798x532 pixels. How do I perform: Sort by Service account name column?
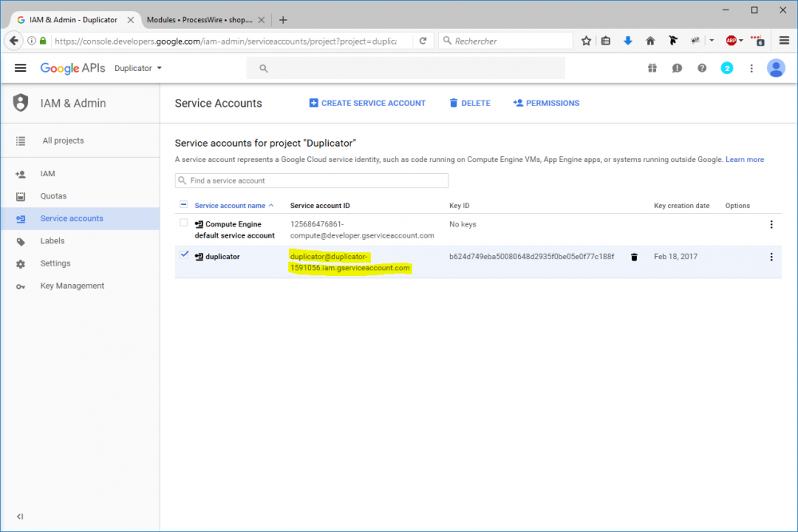[230, 206]
